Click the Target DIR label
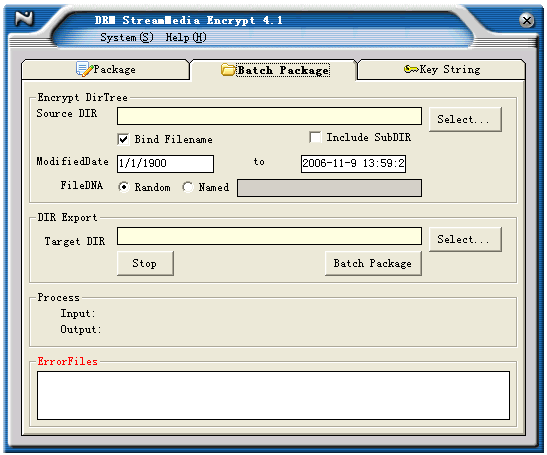 tap(75, 241)
